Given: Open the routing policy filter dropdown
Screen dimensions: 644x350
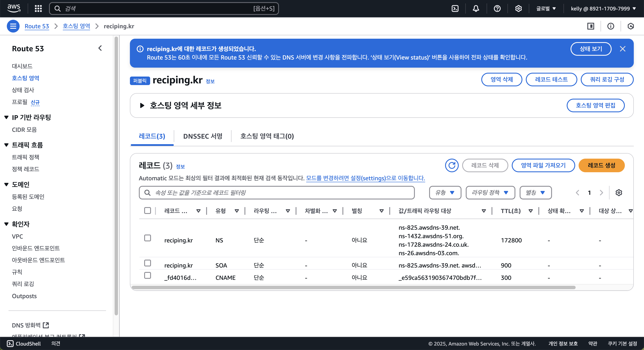Looking at the screenshot, I should [x=490, y=192].
